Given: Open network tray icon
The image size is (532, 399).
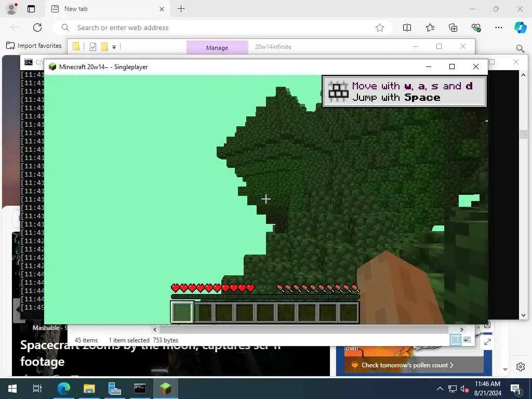Looking at the screenshot, I should point(453,389).
